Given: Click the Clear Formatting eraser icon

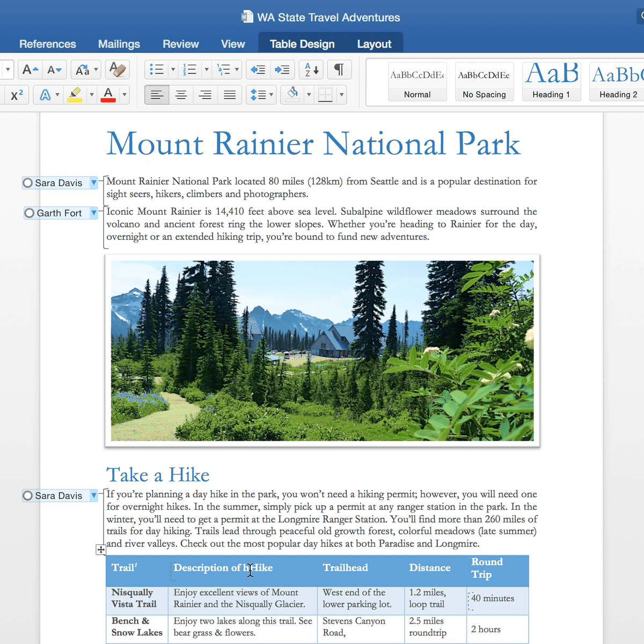Looking at the screenshot, I should pos(117,70).
